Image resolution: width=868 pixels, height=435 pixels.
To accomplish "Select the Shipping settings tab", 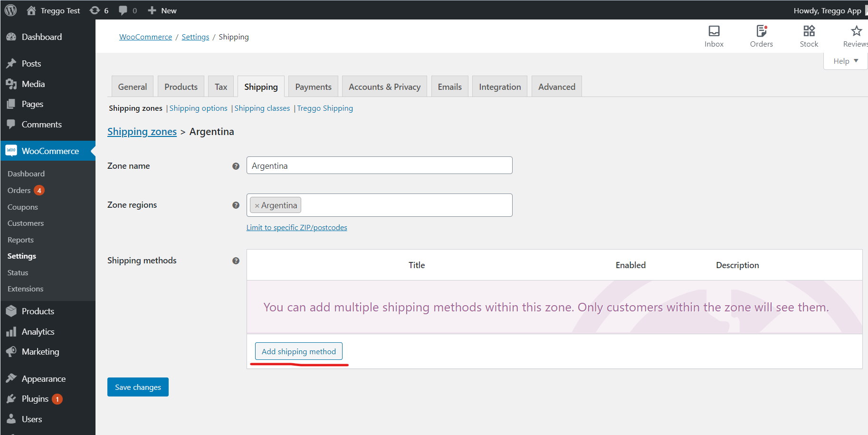I will 261,87.
